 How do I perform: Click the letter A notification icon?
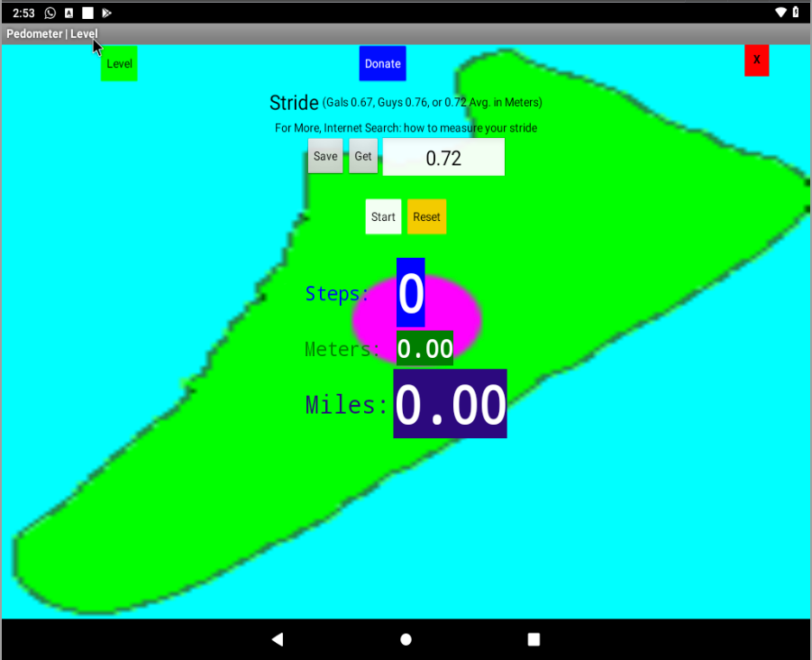(x=68, y=13)
